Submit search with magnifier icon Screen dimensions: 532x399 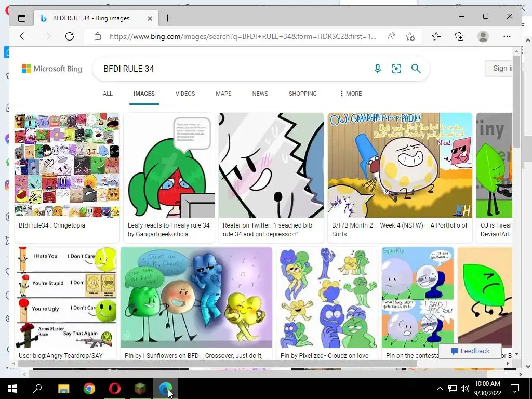[416, 69]
